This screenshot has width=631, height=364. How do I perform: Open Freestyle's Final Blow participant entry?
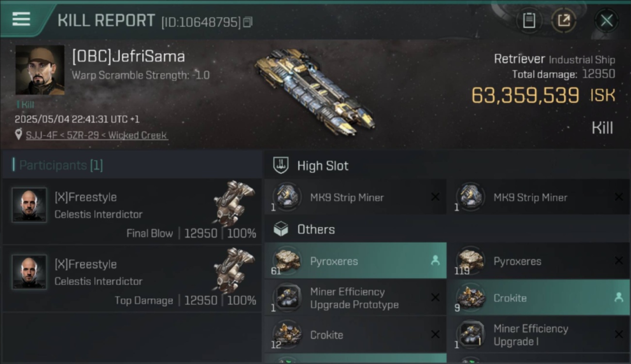pyautogui.click(x=132, y=211)
